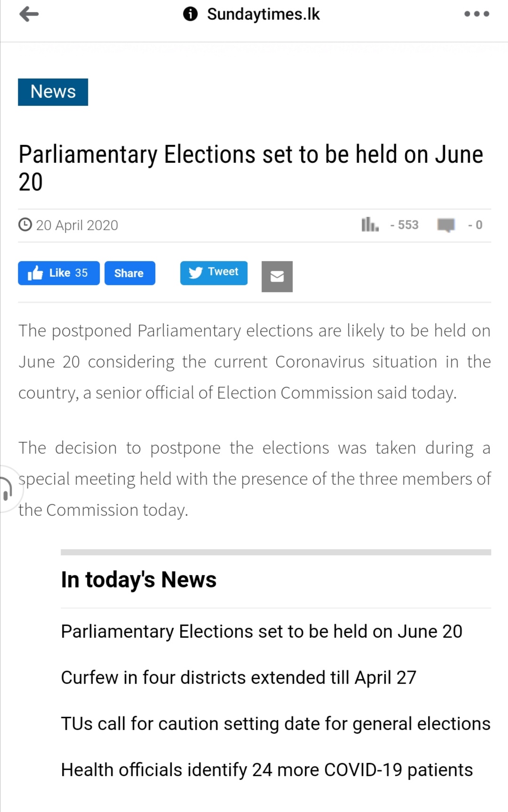Screen dimensions: 508x812
Task: Open 'Parliamentary Elections' link in today's news
Action: (262, 631)
